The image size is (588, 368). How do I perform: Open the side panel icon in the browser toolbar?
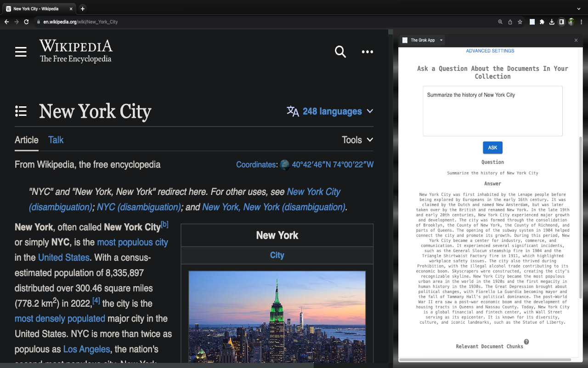561,22
